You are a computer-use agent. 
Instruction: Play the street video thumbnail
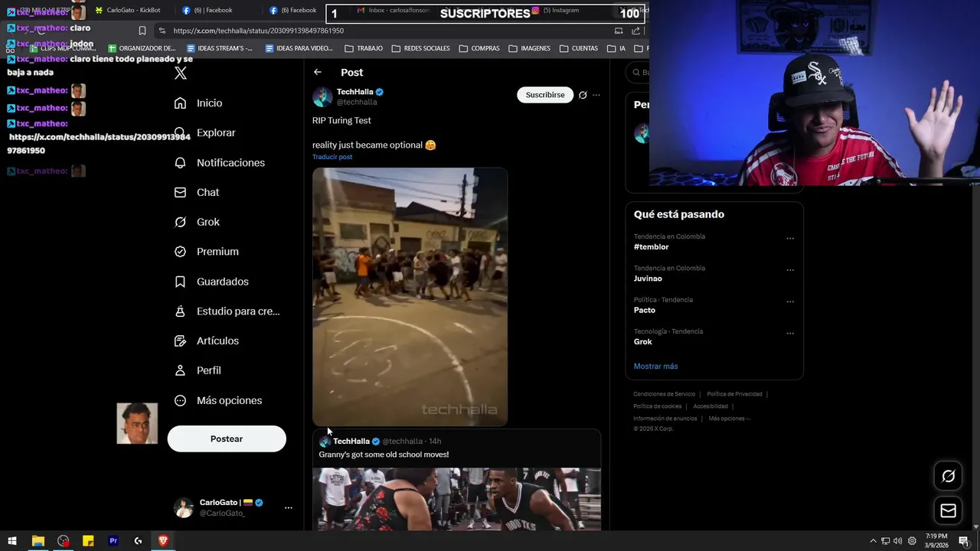click(410, 297)
